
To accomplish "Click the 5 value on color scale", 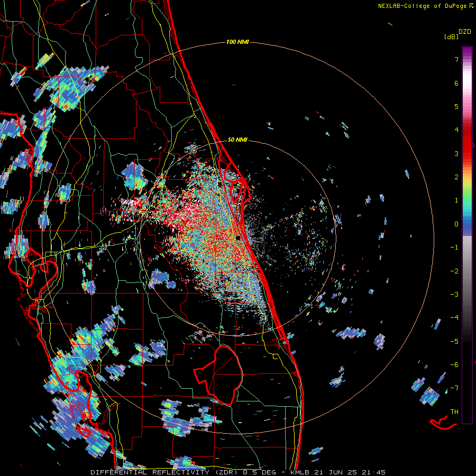I will (x=456, y=106).
